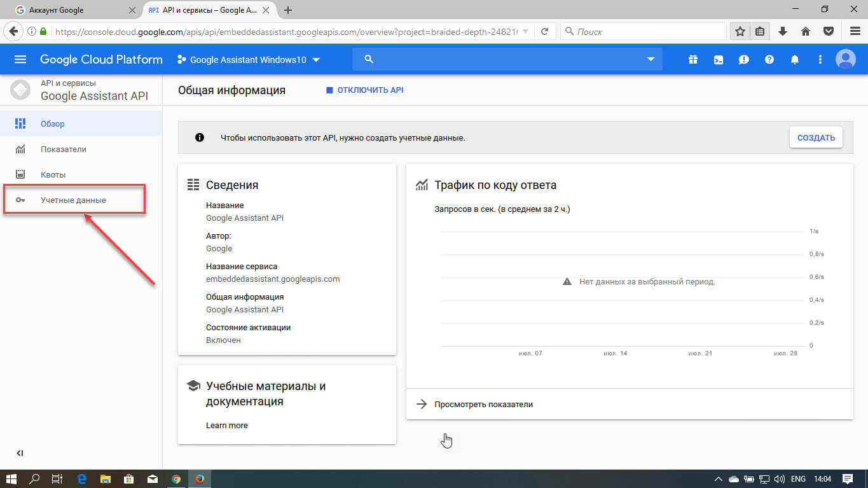
Task: Click the search field in the blue header
Action: point(507,59)
